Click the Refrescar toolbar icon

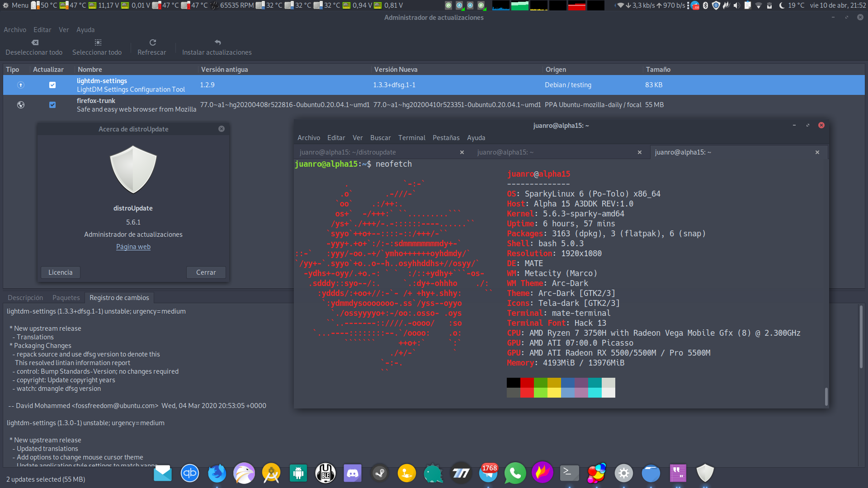tap(152, 42)
